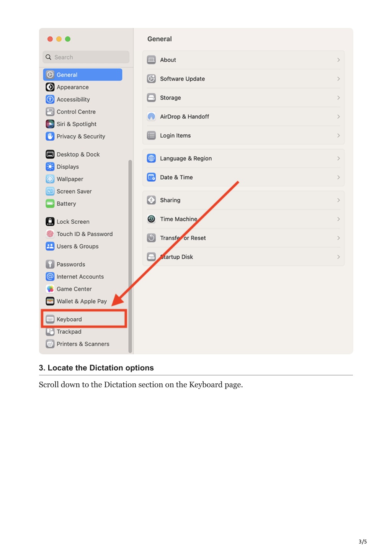Select Sharing text in General list
Screen dimensions: 392x555
pyautogui.click(x=170, y=200)
